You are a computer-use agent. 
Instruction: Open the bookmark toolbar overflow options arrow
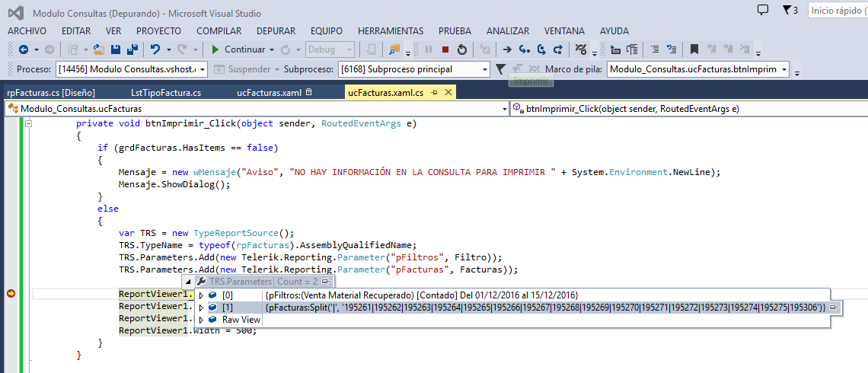click(x=758, y=53)
